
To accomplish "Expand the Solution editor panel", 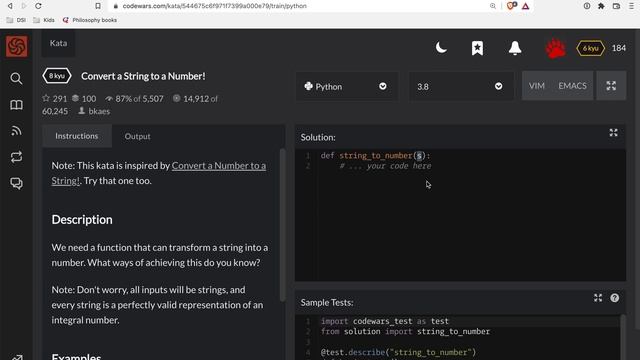I will tap(613, 133).
